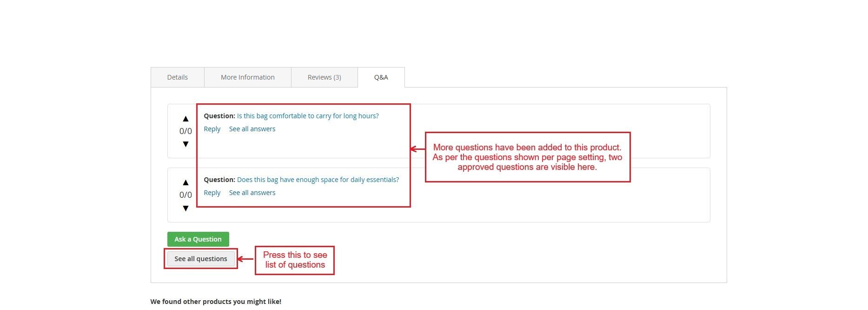Reply to the daily essentials question
Viewport: 868px width, 310px height.
click(x=212, y=193)
